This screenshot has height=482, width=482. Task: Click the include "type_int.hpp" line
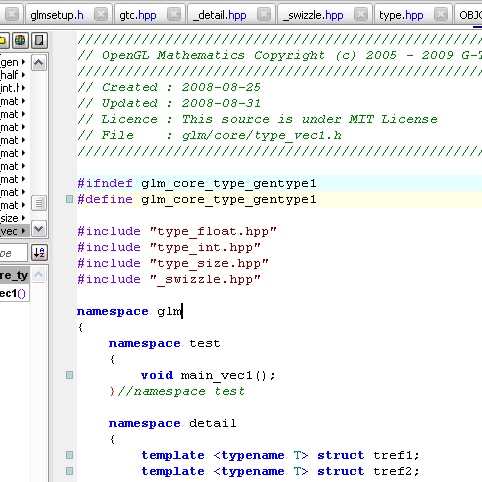click(169, 247)
